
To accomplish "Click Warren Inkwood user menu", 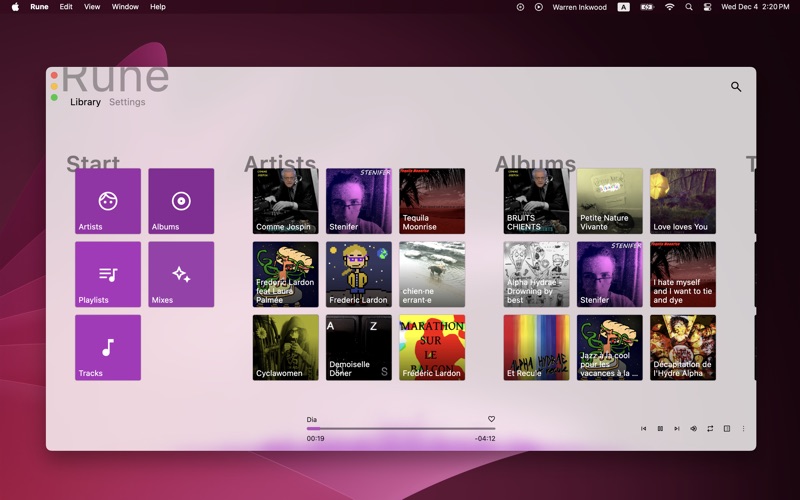I will click(x=580, y=7).
